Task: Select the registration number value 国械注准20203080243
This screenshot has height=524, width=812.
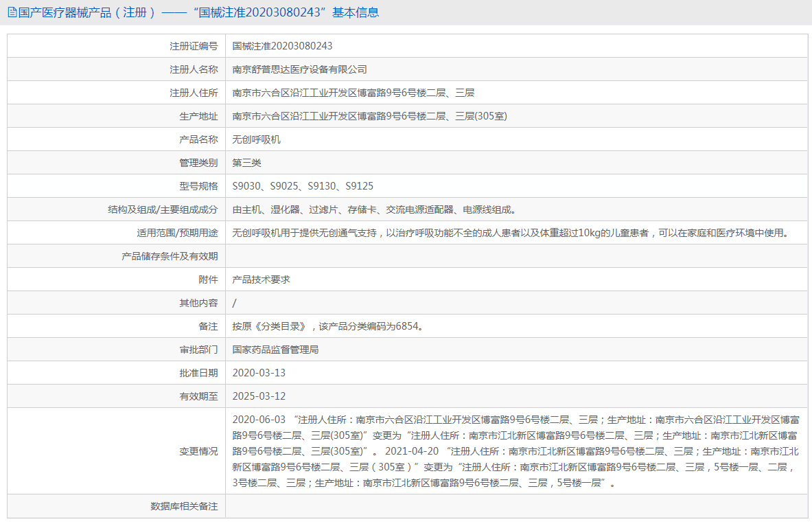Action: 282,46
